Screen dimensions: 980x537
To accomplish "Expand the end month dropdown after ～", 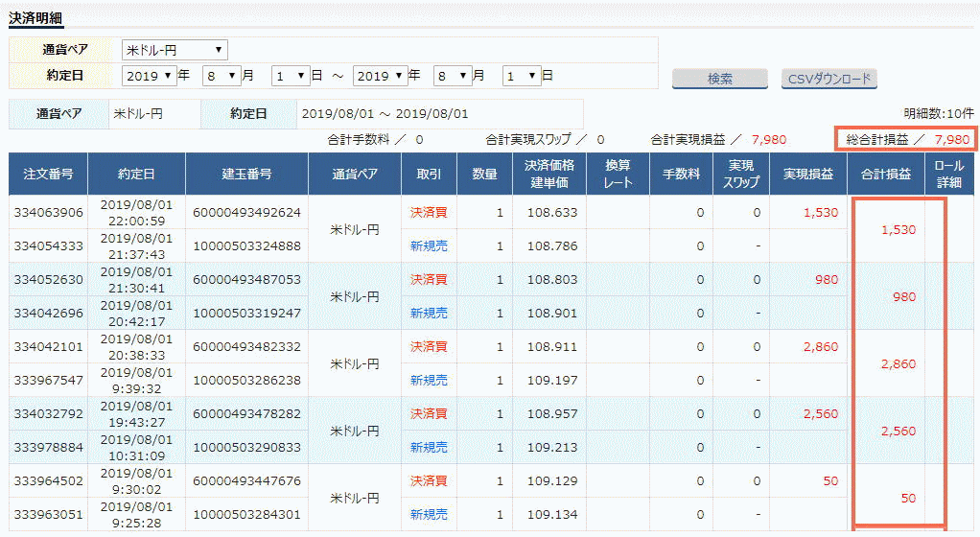I will coord(452,75).
